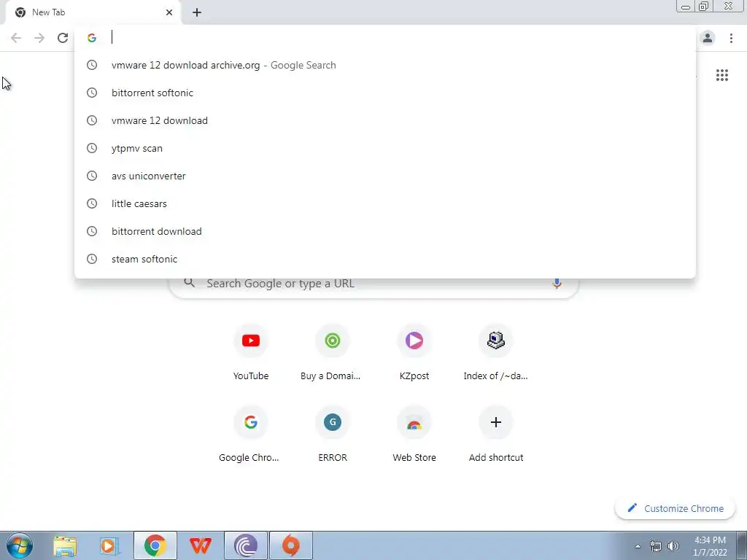Click the Chrome taskbar icon
Screen dimensions: 747x560
(x=155, y=545)
